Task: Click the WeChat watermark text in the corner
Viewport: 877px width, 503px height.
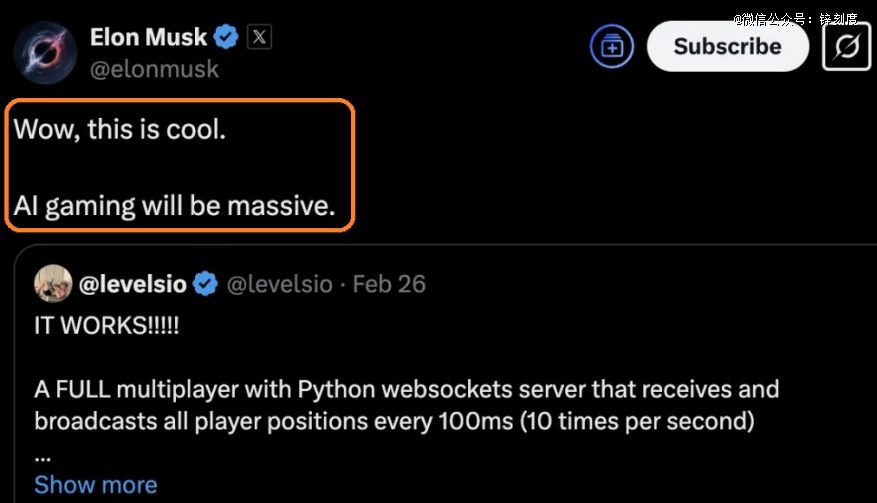Action: click(x=795, y=18)
